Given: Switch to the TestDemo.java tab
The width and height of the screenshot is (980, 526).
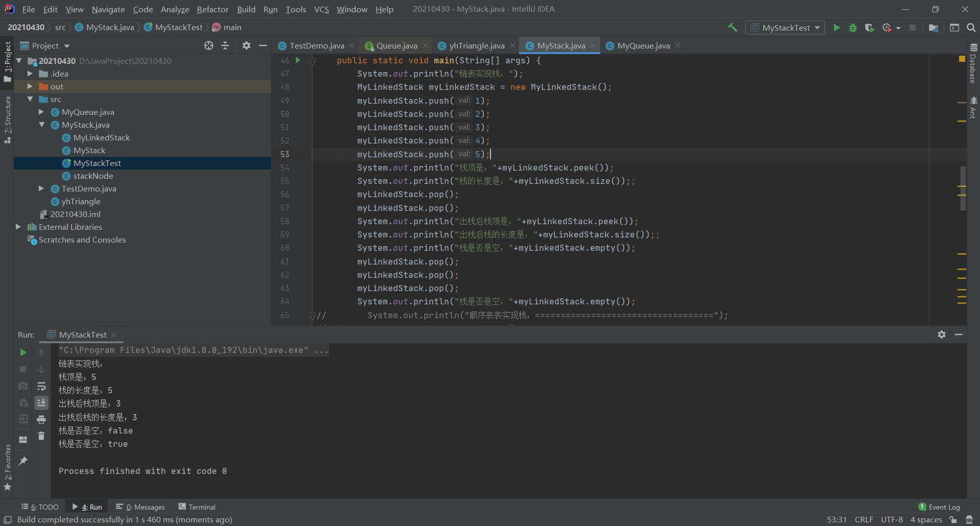Looking at the screenshot, I should tap(316, 45).
